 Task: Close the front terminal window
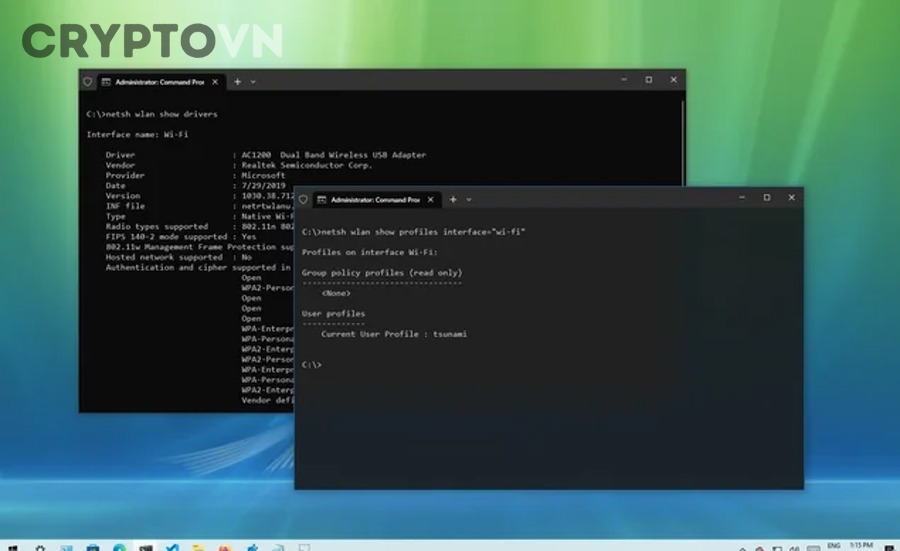(x=792, y=197)
